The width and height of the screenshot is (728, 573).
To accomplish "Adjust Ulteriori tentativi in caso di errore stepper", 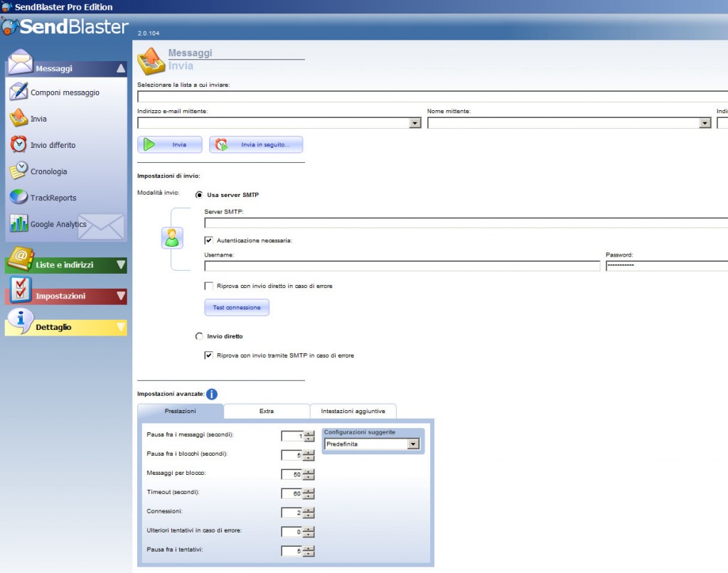I will (309, 532).
